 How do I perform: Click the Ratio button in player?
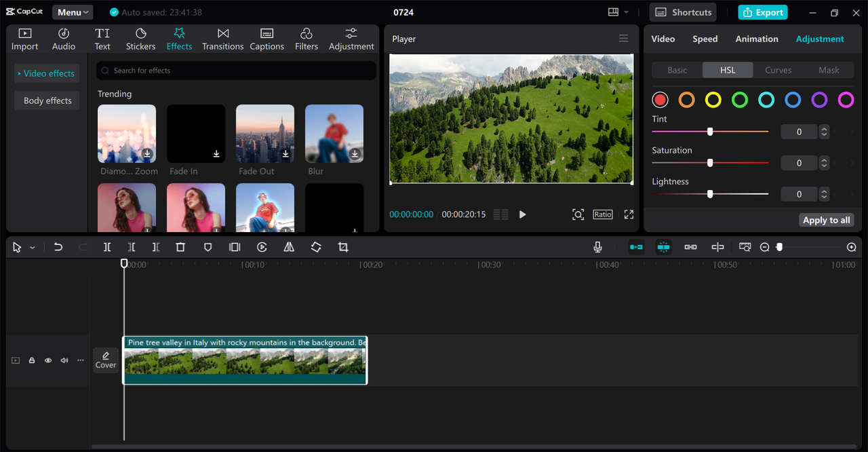603,214
